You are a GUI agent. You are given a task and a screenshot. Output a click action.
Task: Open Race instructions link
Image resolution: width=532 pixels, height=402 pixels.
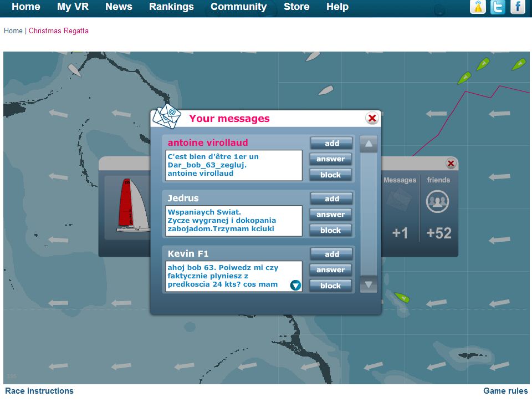(x=39, y=391)
